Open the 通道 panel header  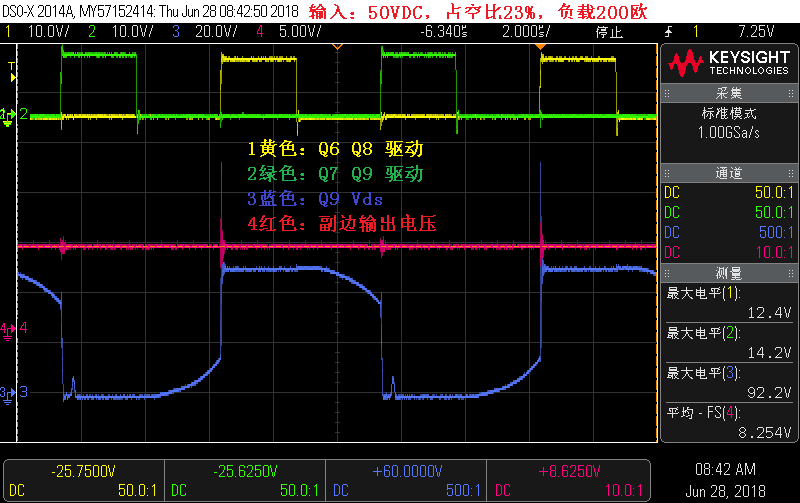tap(729, 173)
